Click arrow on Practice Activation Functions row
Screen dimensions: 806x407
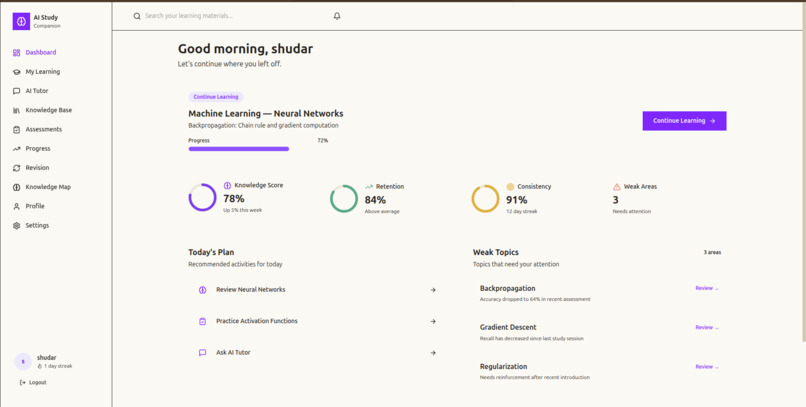(x=433, y=321)
